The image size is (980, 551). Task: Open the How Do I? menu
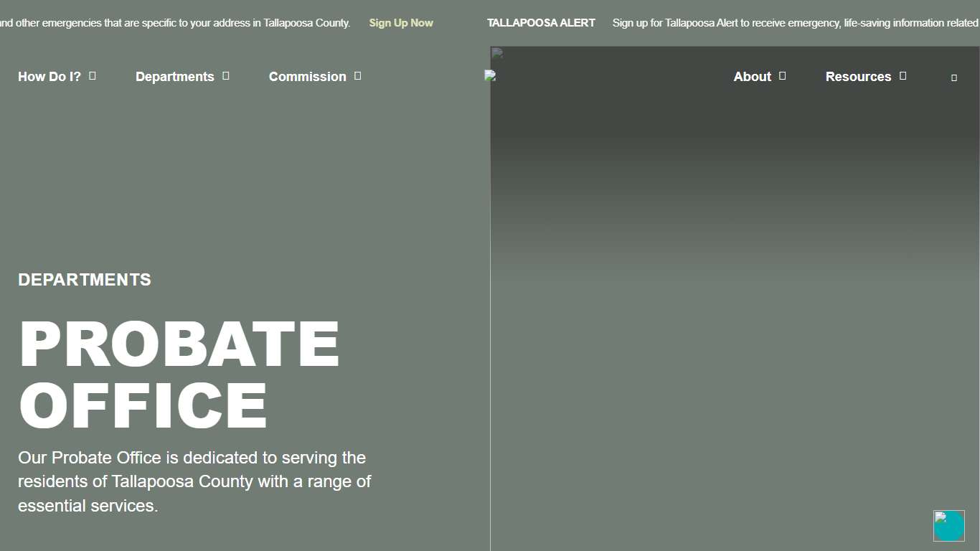pyautogui.click(x=49, y=77)
